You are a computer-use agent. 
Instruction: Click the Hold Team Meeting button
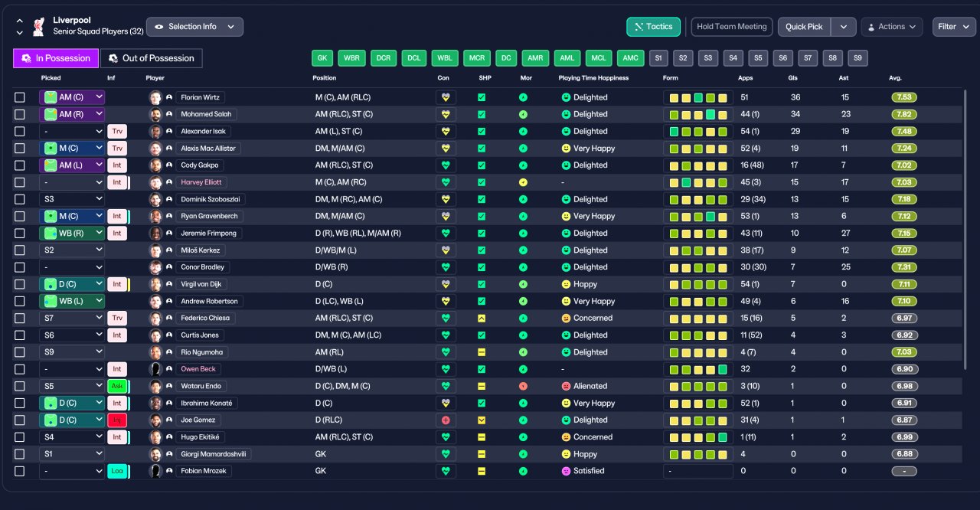731,27
